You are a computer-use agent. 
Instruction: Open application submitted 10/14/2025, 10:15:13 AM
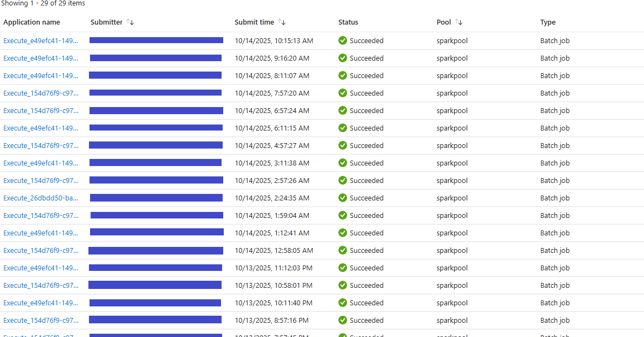coord(41,40)
